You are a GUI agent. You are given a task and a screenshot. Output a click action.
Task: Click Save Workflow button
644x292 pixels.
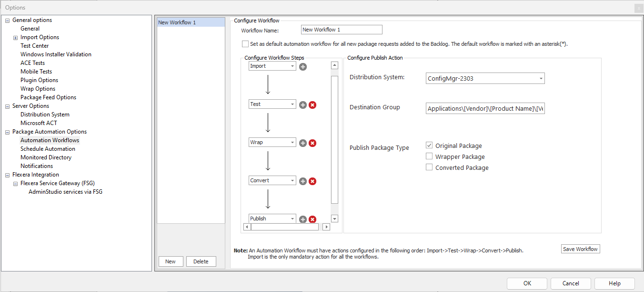pos(580,249)
